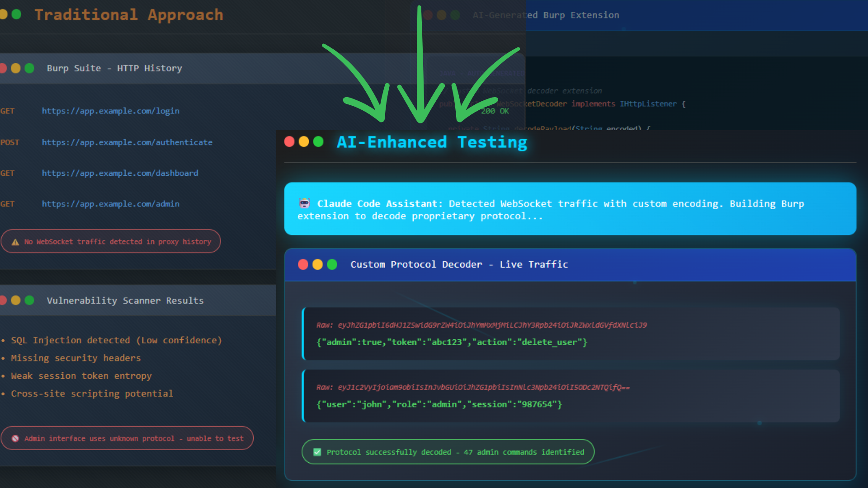
Task: Click the warning triangle in WebSocket notice
Action: click(x=15, y=242)
